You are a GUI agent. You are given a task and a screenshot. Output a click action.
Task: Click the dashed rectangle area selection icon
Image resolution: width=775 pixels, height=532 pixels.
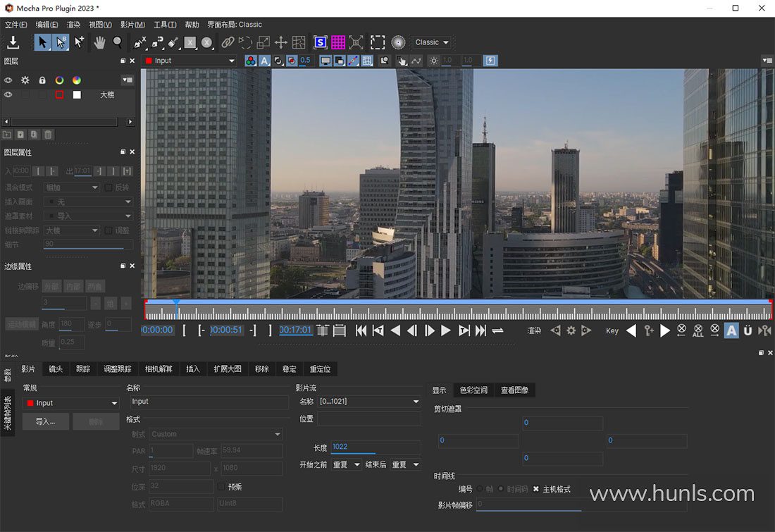pyautogui.click(x=378, y=42)
